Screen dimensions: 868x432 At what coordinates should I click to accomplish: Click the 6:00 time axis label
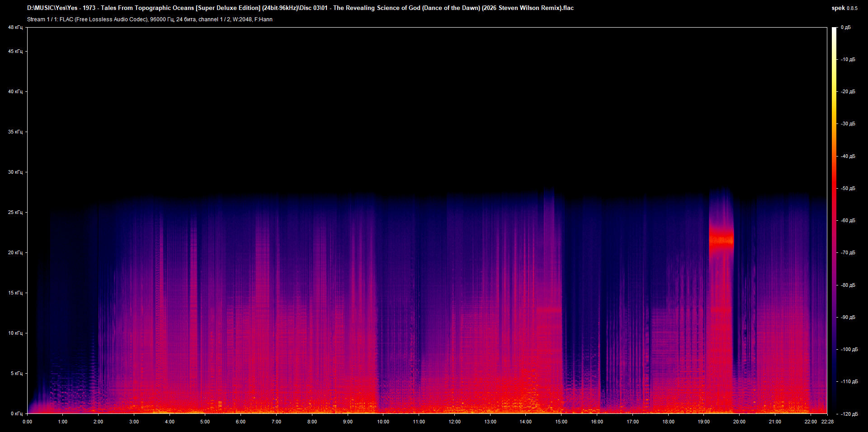[241, 422]
